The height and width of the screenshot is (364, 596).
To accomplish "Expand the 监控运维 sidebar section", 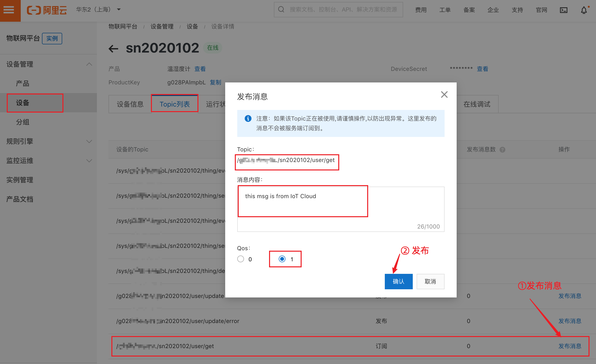I will tap(89, 161).
